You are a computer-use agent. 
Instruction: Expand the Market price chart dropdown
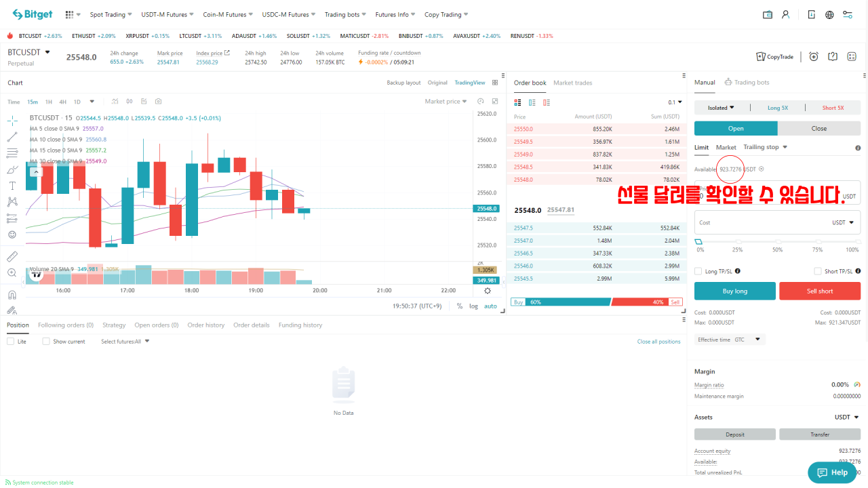(x=446, y=102)
